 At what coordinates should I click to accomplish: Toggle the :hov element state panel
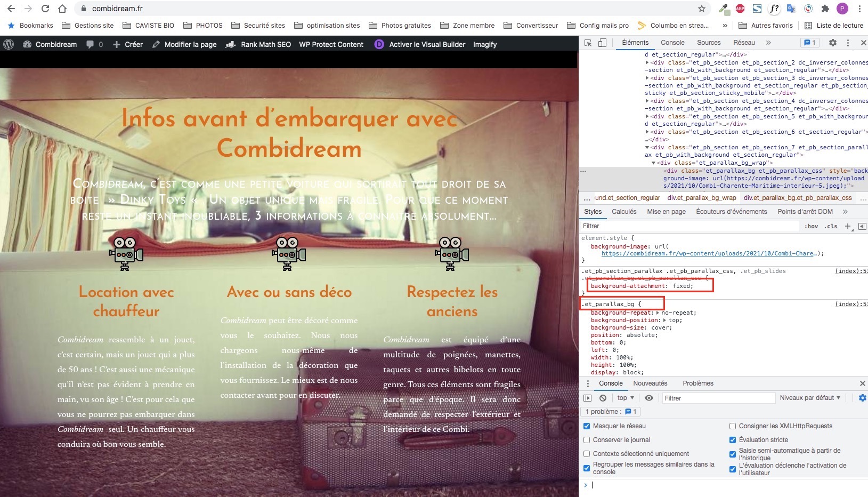(x=812, y=226)
